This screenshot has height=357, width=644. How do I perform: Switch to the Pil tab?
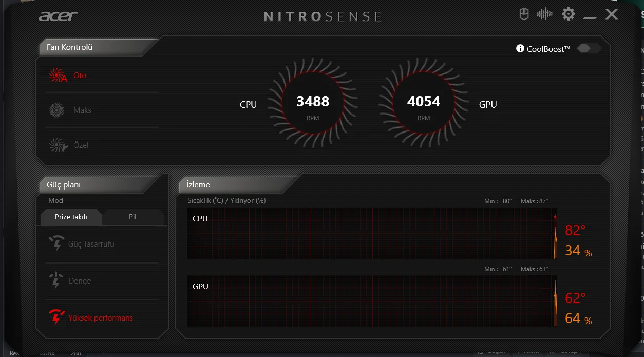tap(133, 217)
